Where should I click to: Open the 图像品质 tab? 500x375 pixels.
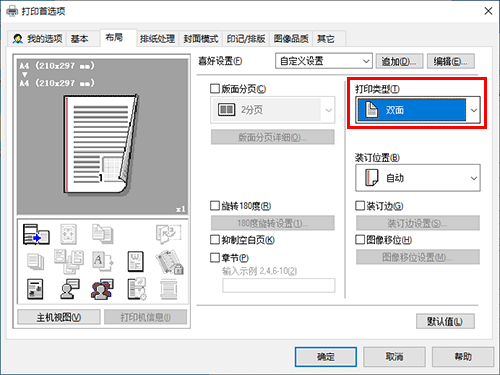point(291,39)
